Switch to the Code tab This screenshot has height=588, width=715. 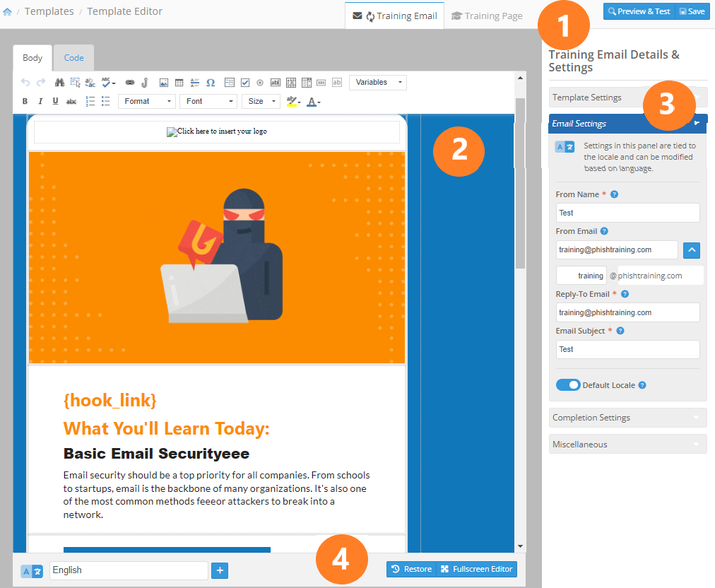(73, 57)
